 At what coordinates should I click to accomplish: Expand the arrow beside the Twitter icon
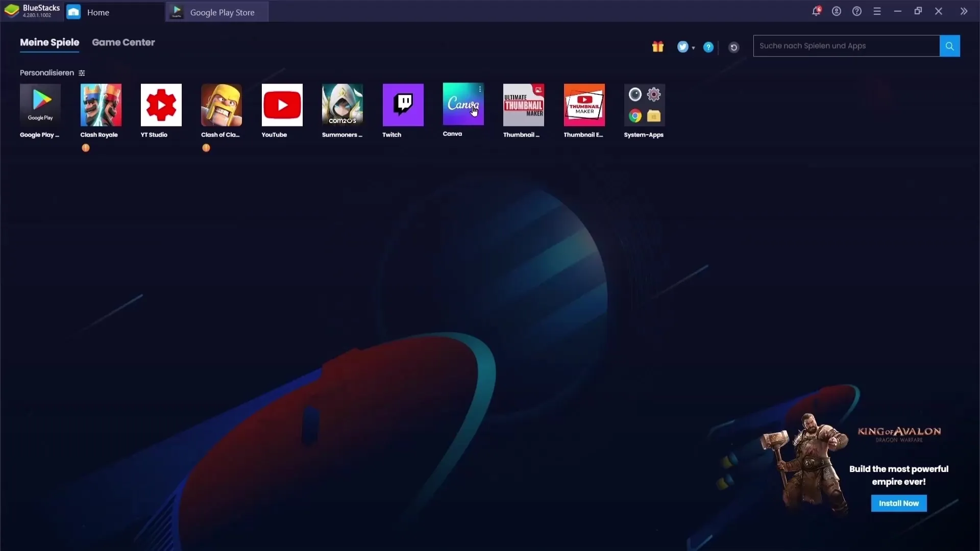click(693, 48)
